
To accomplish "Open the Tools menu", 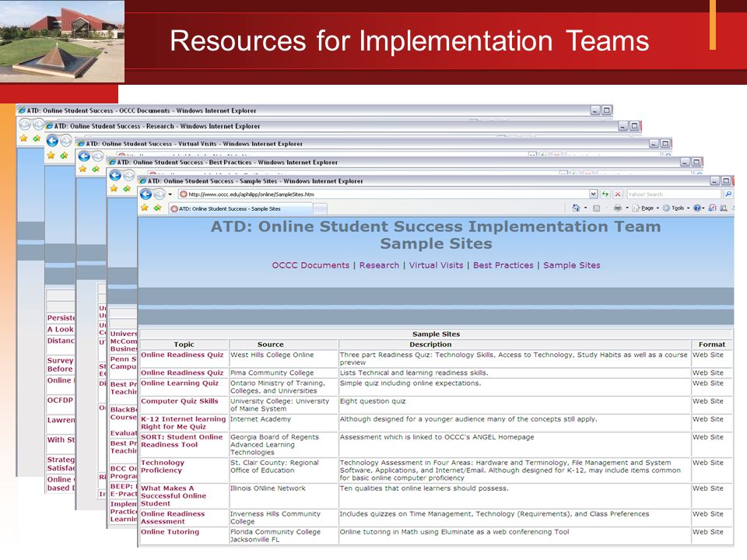I will 676,208.
